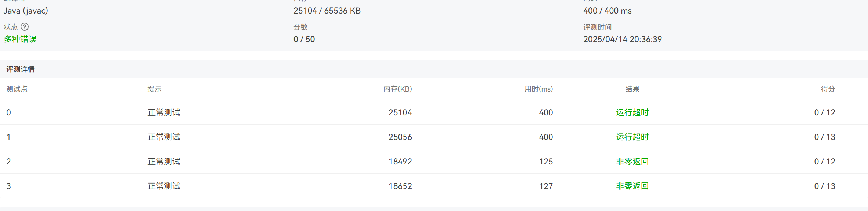Click the 0 / 13 score in row 3
The width and height of the screenshot is (868, 211).
click(x=824, y=186)
